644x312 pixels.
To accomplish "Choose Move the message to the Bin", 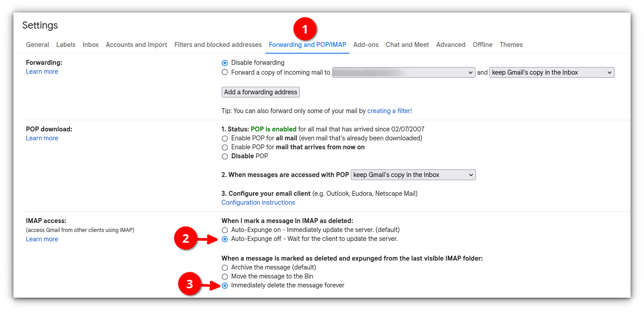I will [225, 277].
